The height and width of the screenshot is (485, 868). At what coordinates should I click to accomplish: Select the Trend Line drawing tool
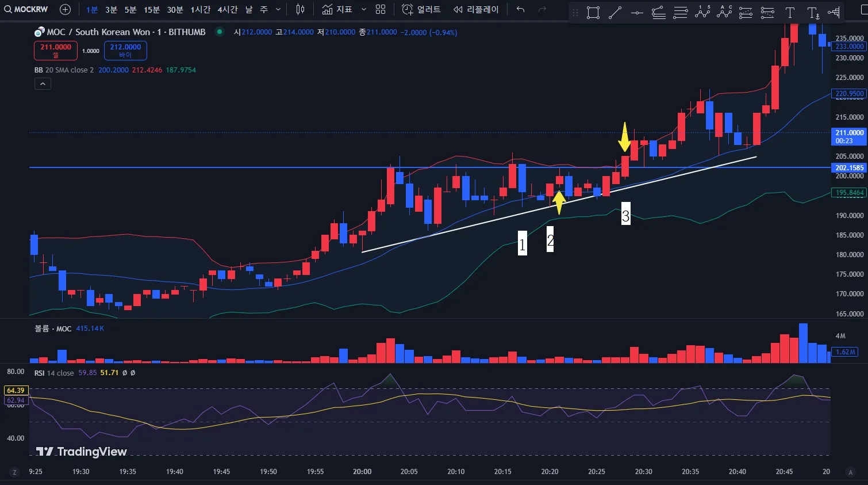[615, 13]
